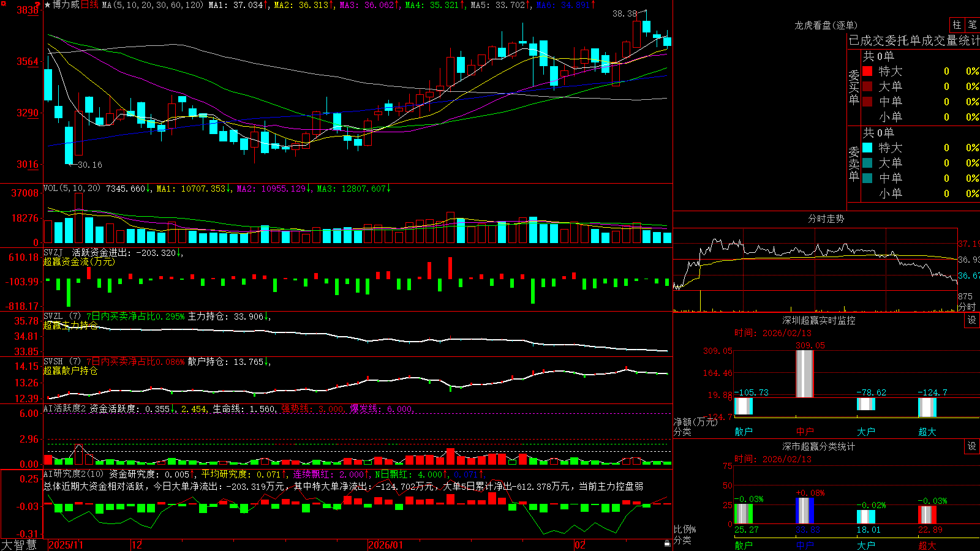Click the 委买单 vertical label
Screen dimensions: 980x551
pyautogui.click(x=854, y=86)
